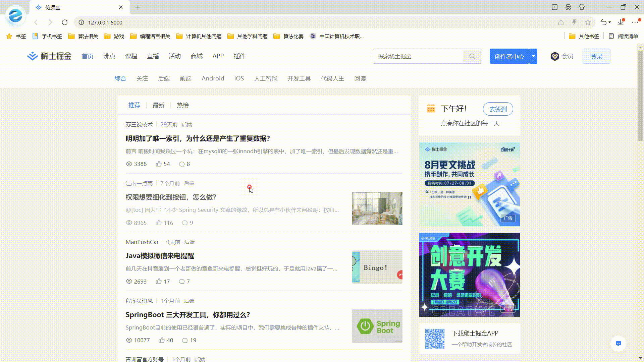Open browser extensions puzzle icon
The width and height of the screenshot is (644, 362).
[582, 7]
